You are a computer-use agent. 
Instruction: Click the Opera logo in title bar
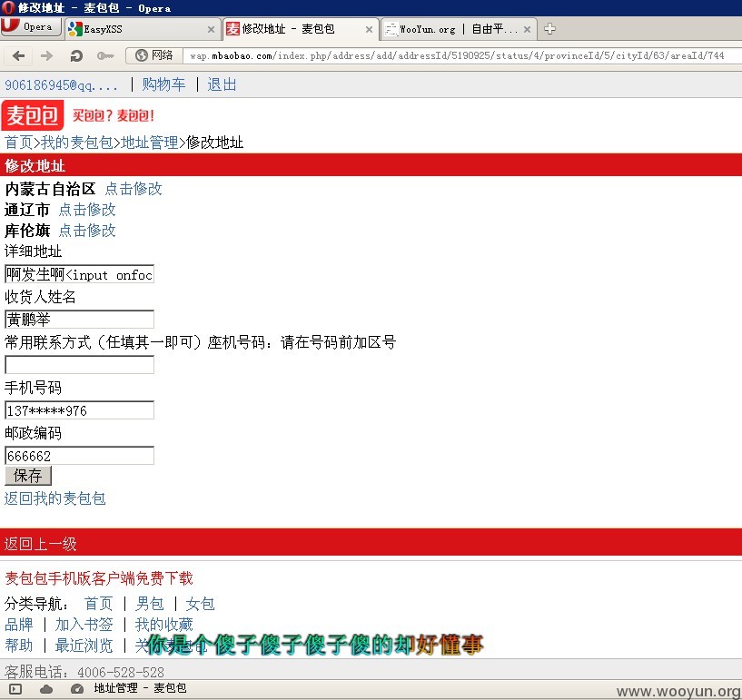click(8, 7)
